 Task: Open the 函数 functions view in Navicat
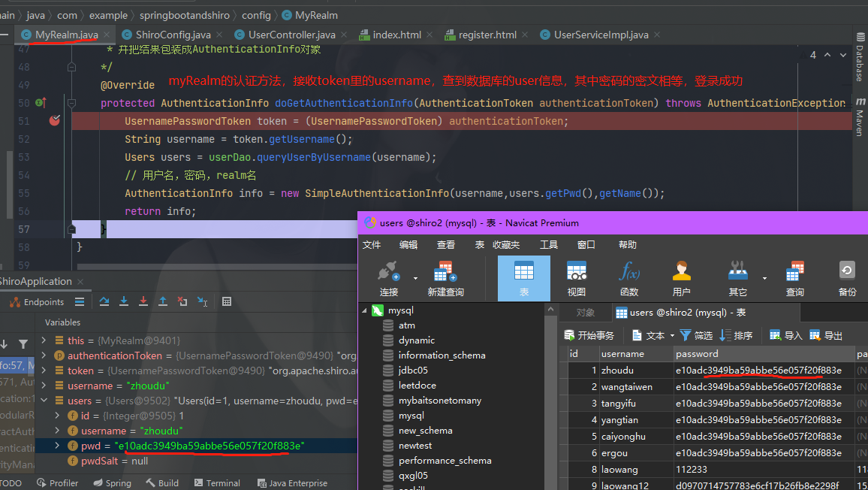click(x=628, y=278)
